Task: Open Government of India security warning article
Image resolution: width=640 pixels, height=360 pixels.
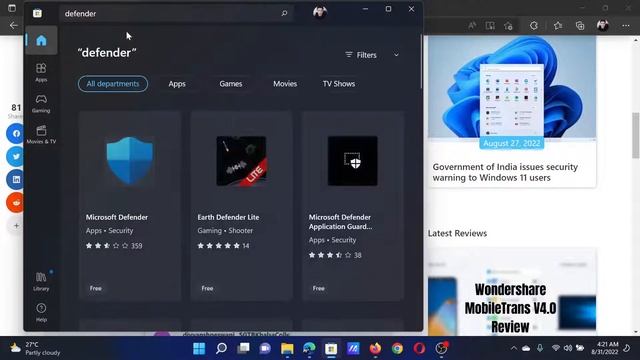Action: 505,172
